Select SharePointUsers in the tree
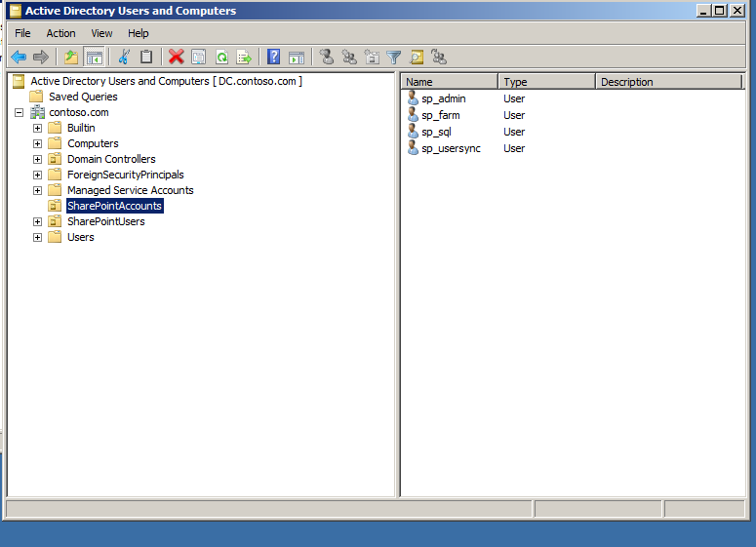 click(106, 221)
